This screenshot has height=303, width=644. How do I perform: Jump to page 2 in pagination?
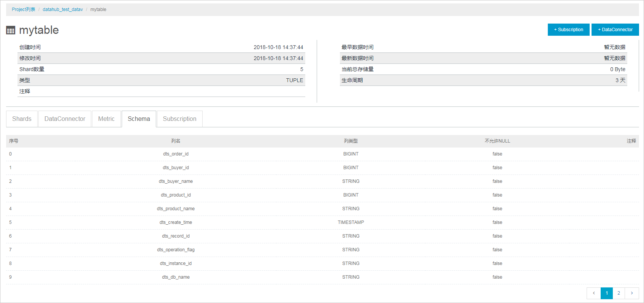pos(619,293)
